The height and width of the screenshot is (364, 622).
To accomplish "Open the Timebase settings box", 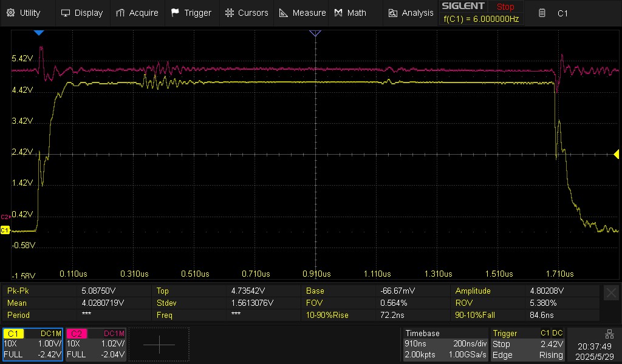I will (445, 344).
